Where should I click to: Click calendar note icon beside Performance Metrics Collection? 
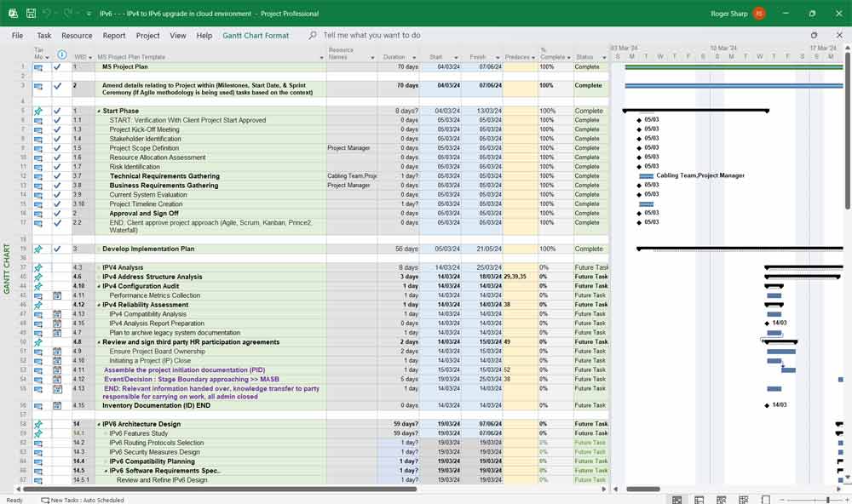57,295
